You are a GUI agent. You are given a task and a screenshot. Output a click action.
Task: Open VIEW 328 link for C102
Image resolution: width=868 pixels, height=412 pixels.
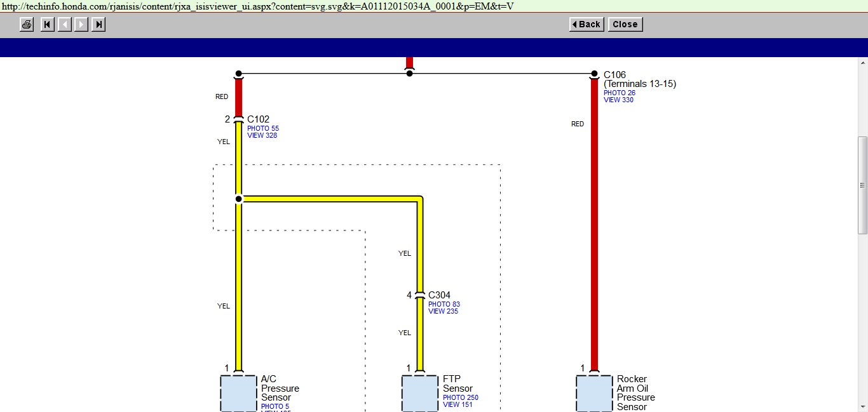point(262,135)
